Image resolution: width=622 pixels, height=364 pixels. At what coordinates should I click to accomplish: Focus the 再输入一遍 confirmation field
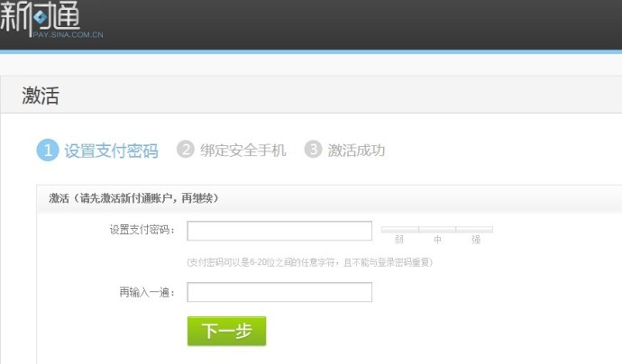pos(279,292)
